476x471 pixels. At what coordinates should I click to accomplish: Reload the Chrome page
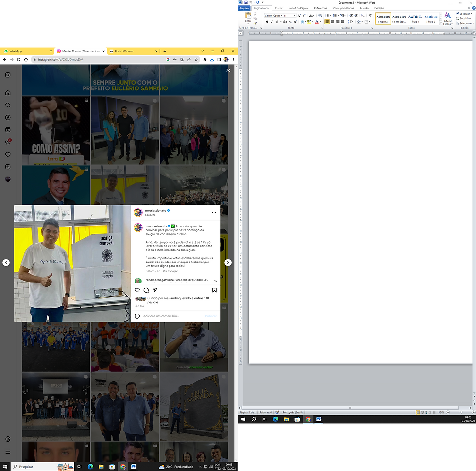click(19, 60)
